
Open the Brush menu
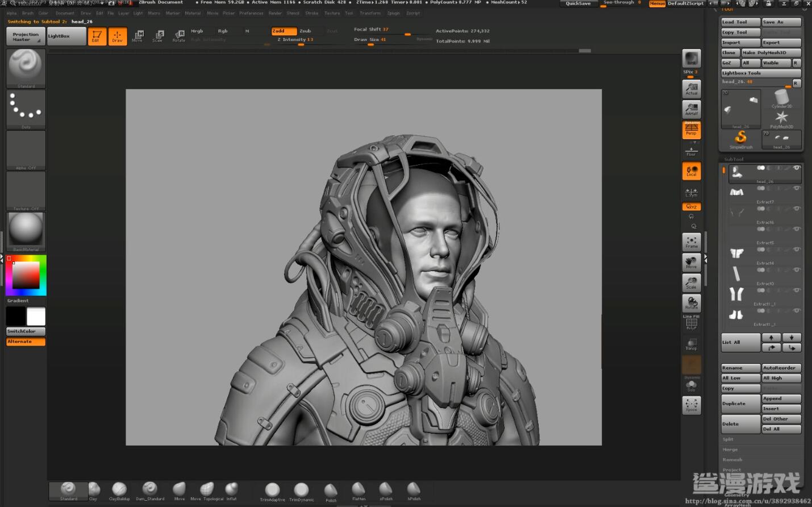pos(28,13)
